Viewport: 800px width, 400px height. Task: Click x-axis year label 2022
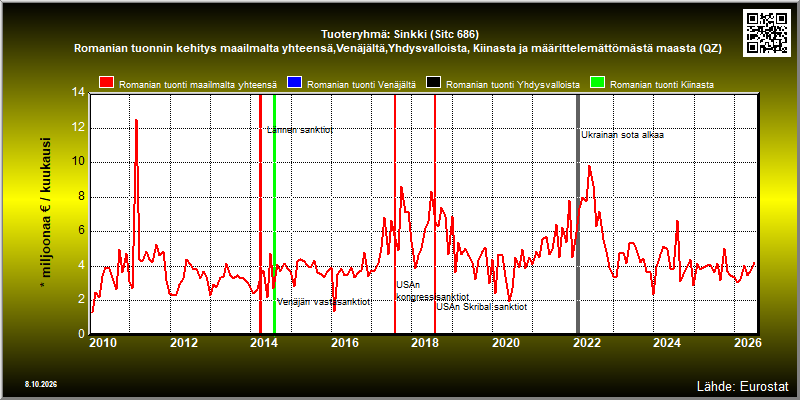tap(586, 342)
